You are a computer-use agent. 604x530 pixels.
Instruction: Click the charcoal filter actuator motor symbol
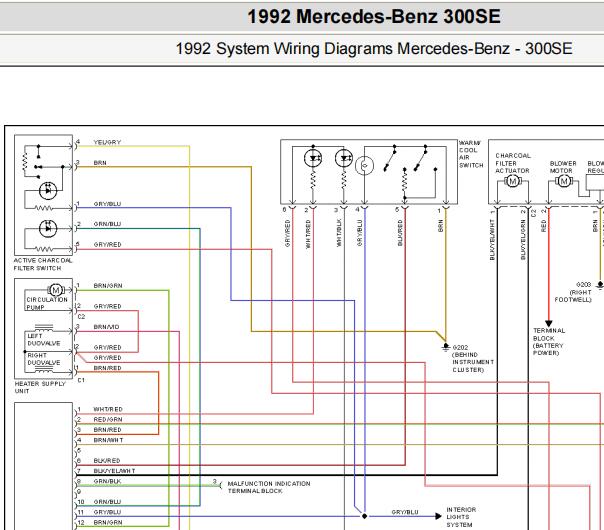[x=513, y=181]
